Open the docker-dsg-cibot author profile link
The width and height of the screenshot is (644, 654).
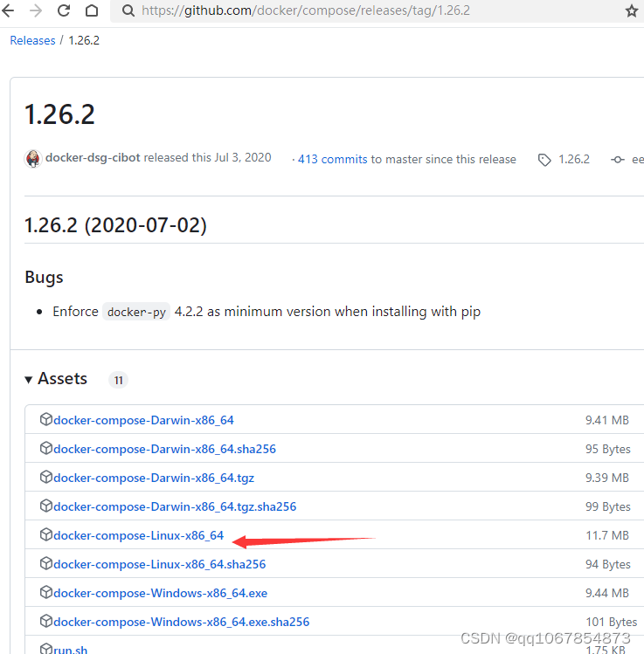[93, 158]
